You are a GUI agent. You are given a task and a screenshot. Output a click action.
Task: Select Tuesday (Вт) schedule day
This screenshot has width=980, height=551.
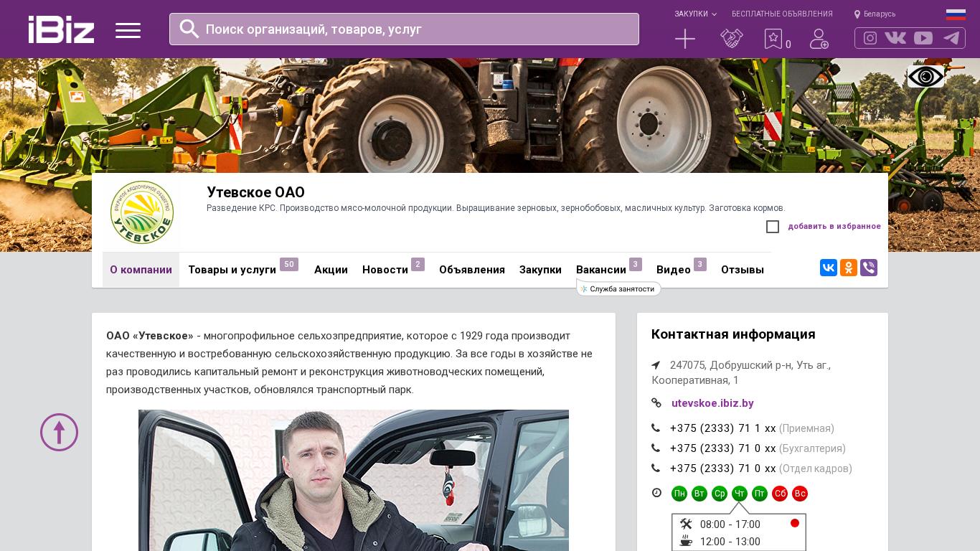(699, 494)
